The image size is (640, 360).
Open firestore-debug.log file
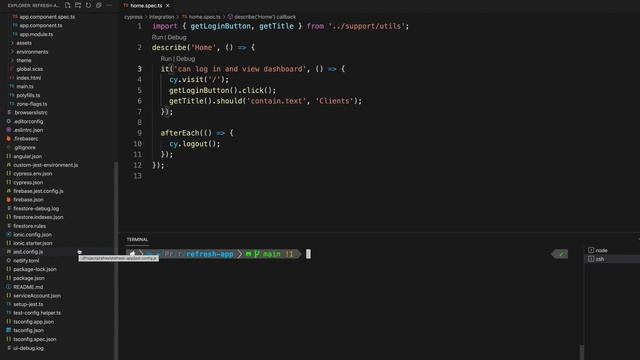click(36, 209)
